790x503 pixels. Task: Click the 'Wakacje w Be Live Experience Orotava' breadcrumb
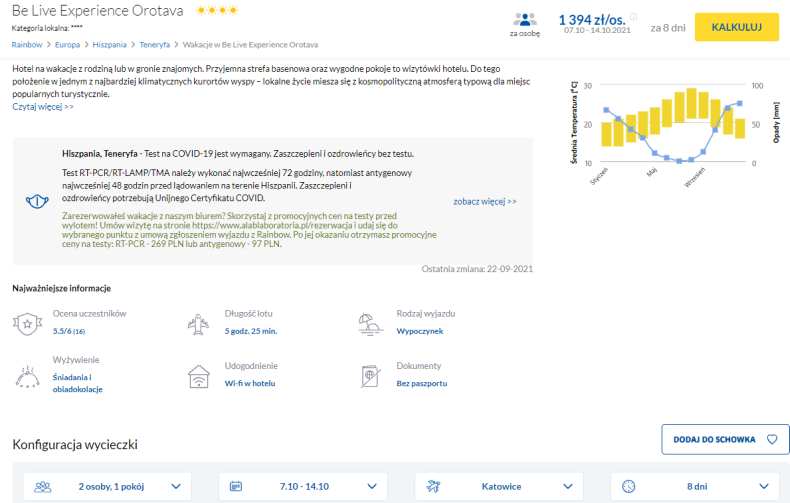250,45
